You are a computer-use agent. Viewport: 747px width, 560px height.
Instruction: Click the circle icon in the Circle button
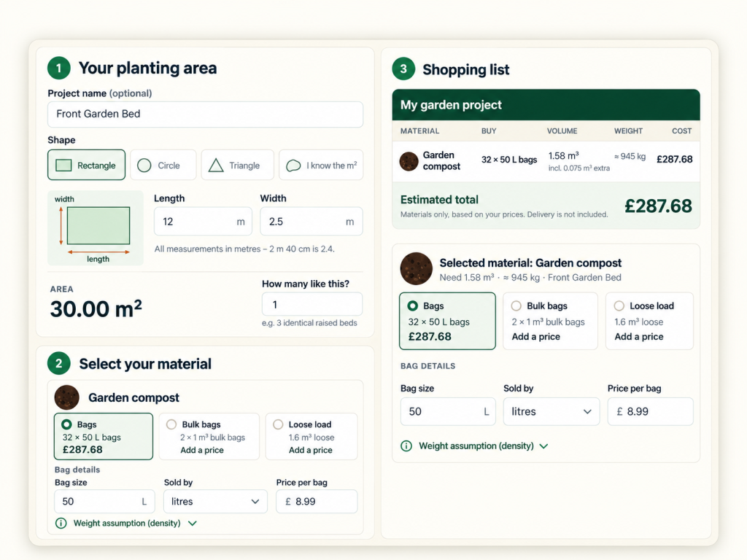tap(144, 166)
